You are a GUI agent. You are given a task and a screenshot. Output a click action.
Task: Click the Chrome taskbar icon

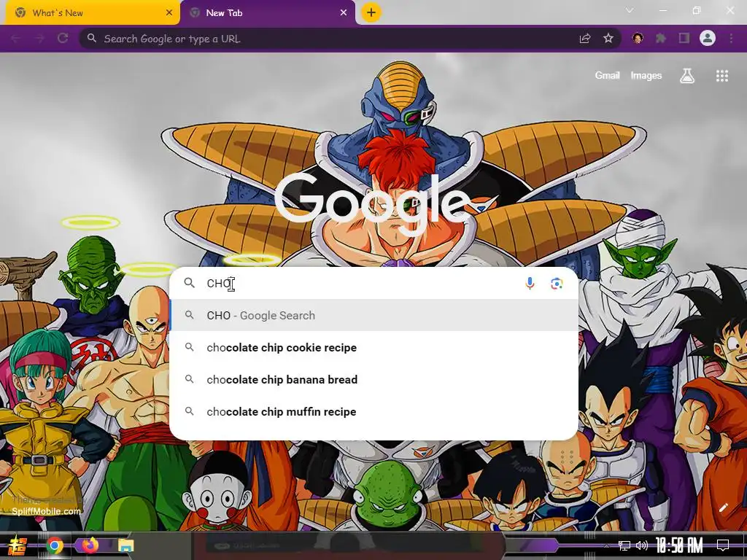[55, 545]
